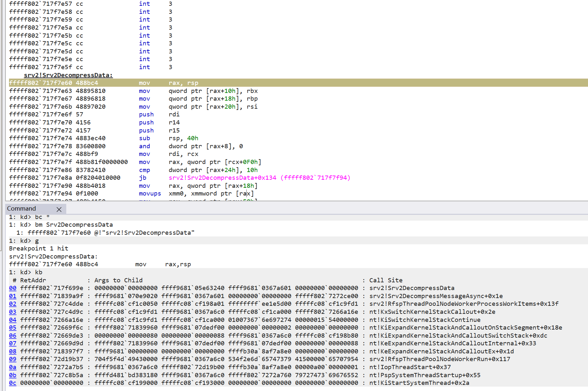Open stack frame 0c link

coord(13,383)
